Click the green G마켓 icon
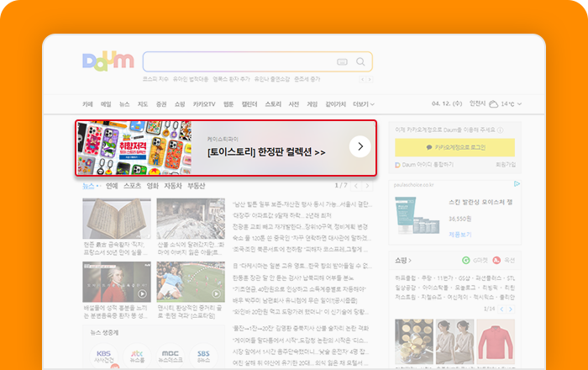This screenshot has width=588, height=370. (465, 260)
